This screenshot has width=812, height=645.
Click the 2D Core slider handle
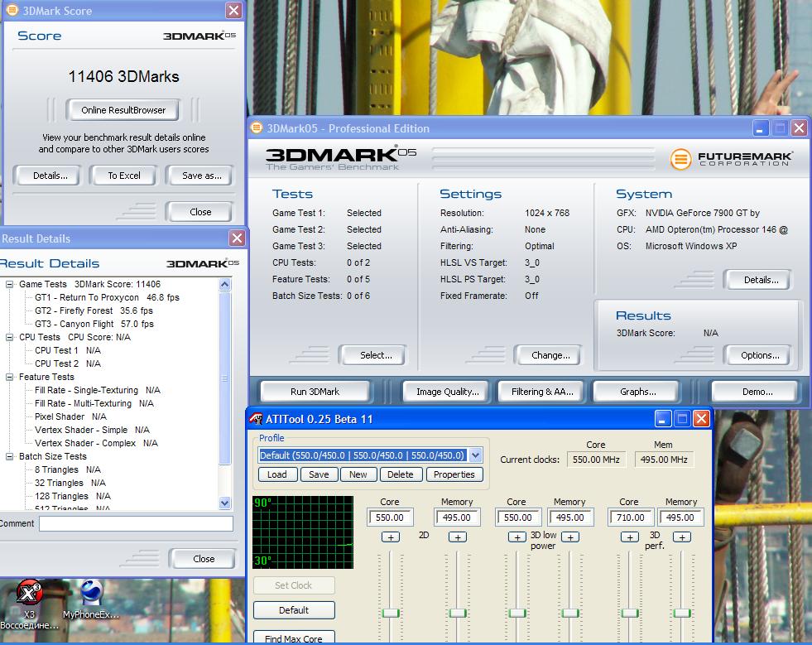(x=391, y=614)
